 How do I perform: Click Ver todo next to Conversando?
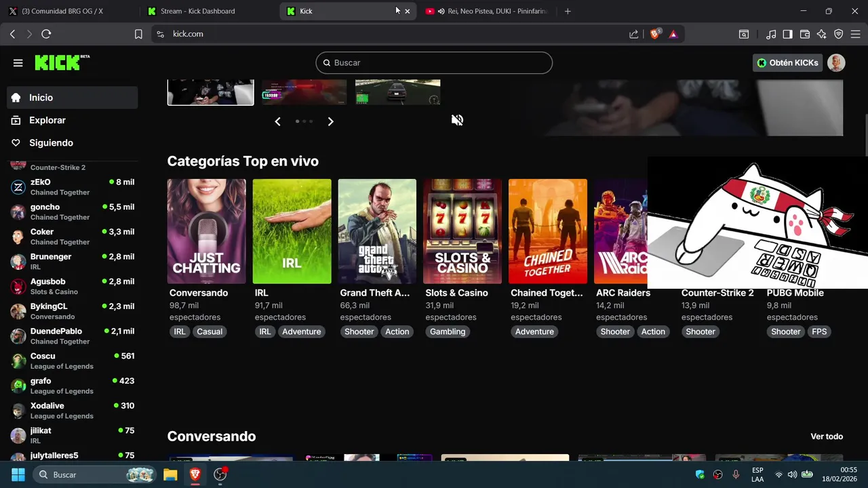827,436
